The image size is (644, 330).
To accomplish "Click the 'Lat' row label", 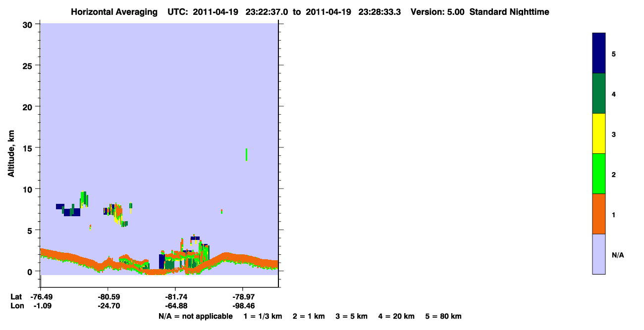I will coord(17,297).
